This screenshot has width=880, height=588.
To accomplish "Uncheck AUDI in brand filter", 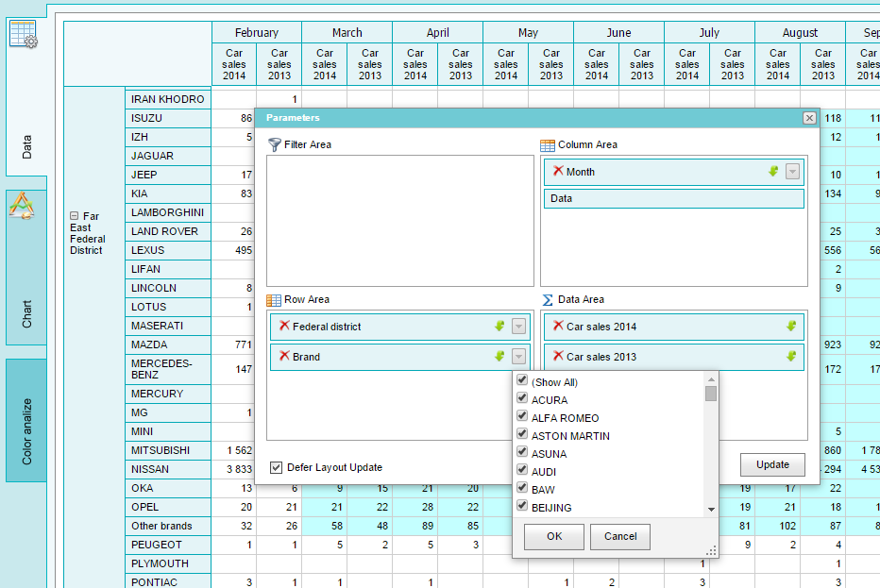I will (522, 470).
